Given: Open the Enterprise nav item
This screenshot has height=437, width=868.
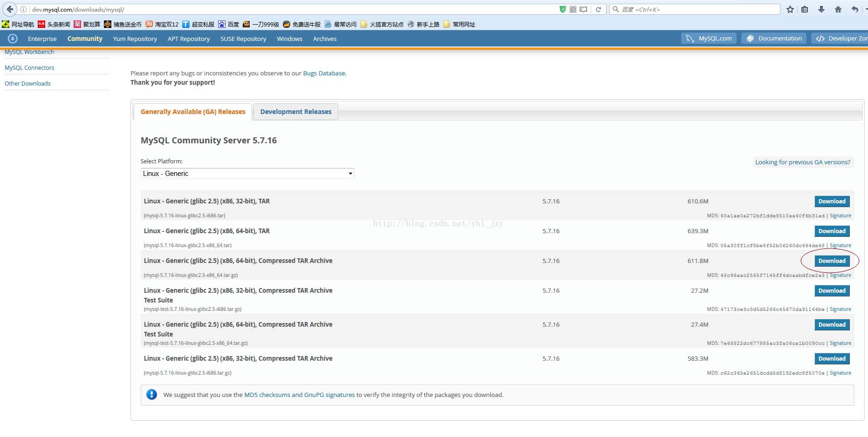Looking at the screenshot, I should (x=42, y=39).
